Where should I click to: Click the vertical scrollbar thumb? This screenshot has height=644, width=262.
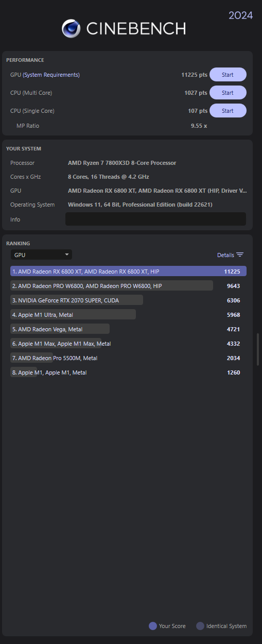258,349
